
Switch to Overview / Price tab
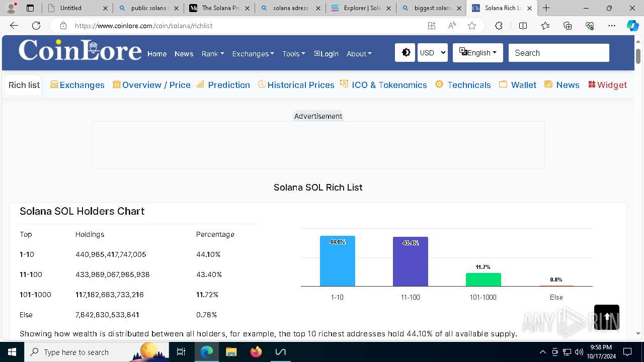tap(151, 85)
